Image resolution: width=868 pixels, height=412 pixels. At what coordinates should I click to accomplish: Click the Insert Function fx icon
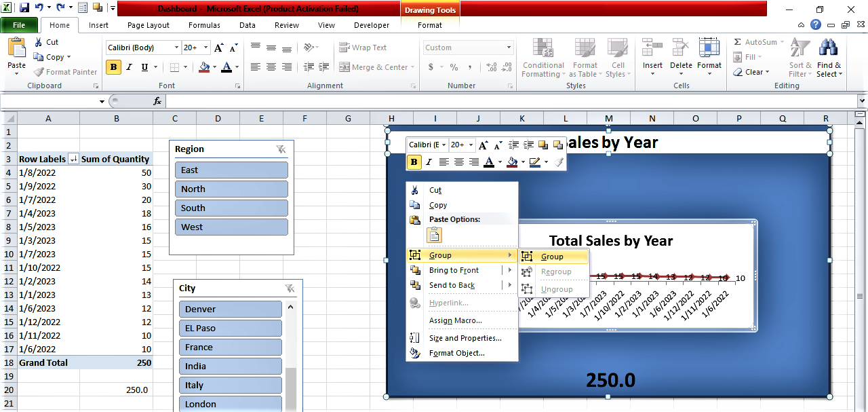click(x=157, y=101)
